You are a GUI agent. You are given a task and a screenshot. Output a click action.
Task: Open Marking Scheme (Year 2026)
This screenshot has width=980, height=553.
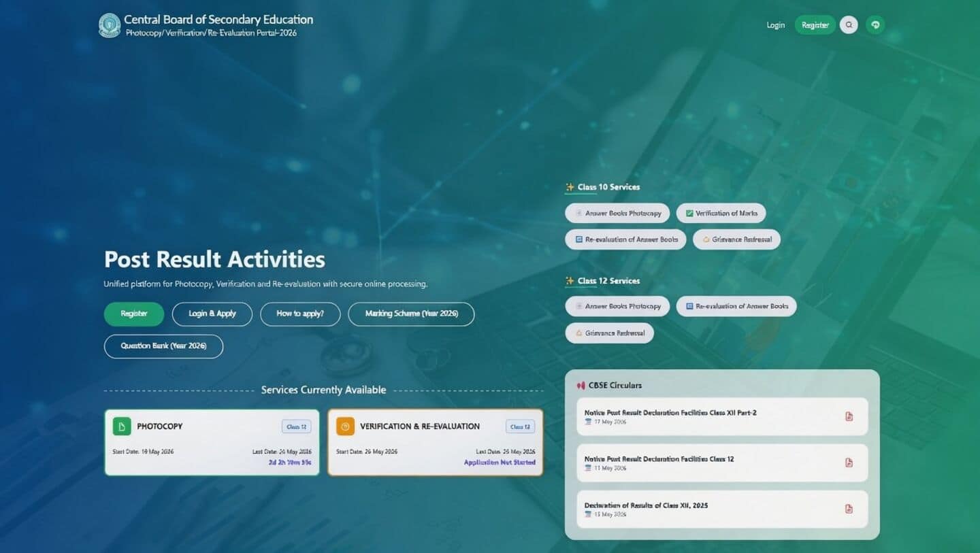click(x=411, y=314)
